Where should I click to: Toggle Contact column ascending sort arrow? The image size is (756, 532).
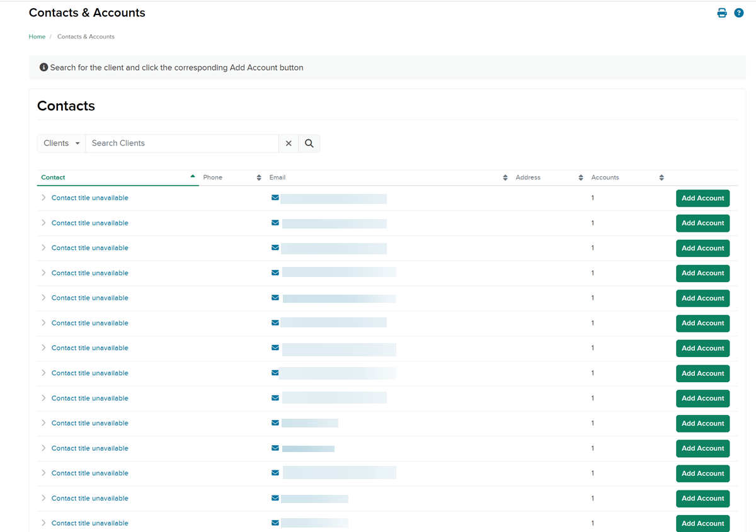[193, 177]
